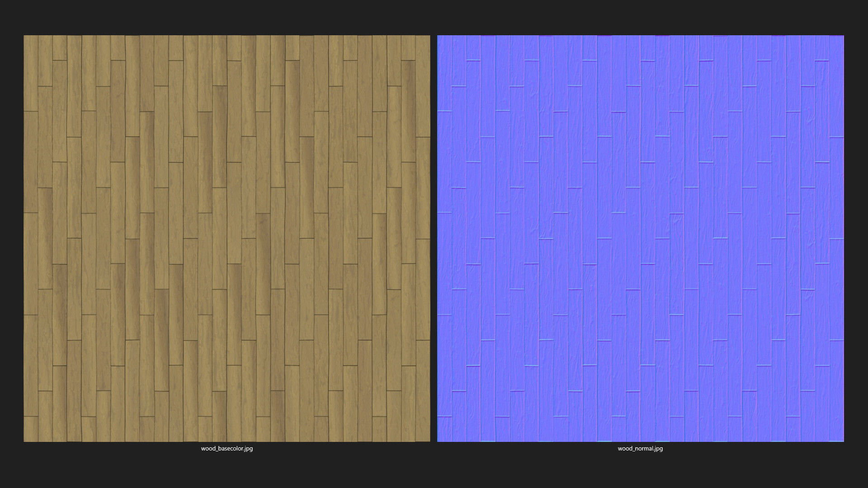This screenshot has width=868, height=488.
Task: Click the right edge of the basecolor texture
Action: click(x=429, y=239)
